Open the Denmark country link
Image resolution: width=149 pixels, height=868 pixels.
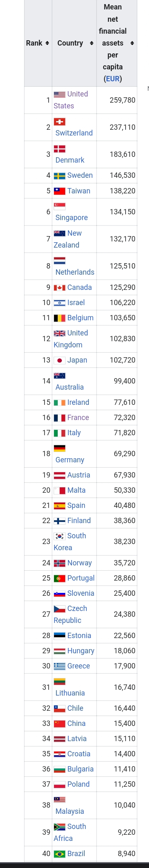click(x=70, y=160)
